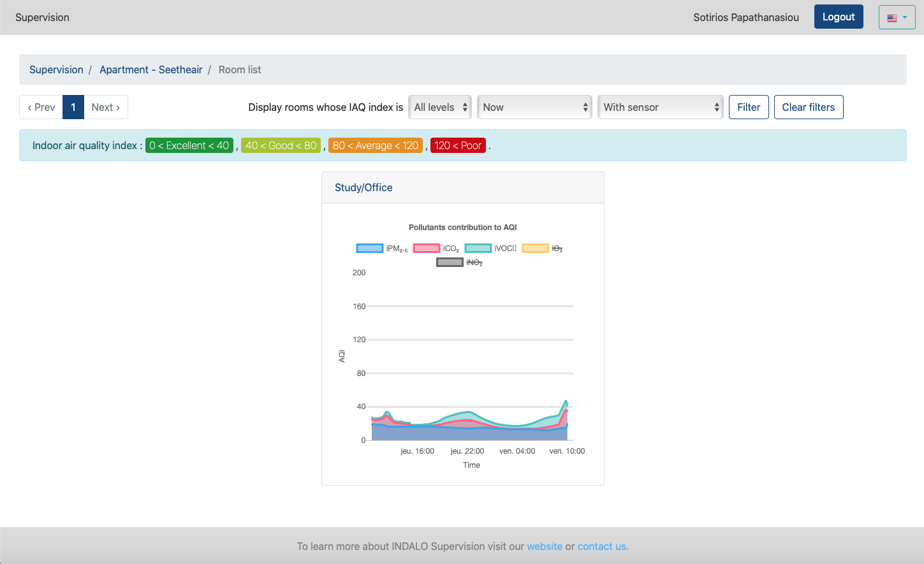
Task: Click the contact us footer link
Action: pos(603,546)
